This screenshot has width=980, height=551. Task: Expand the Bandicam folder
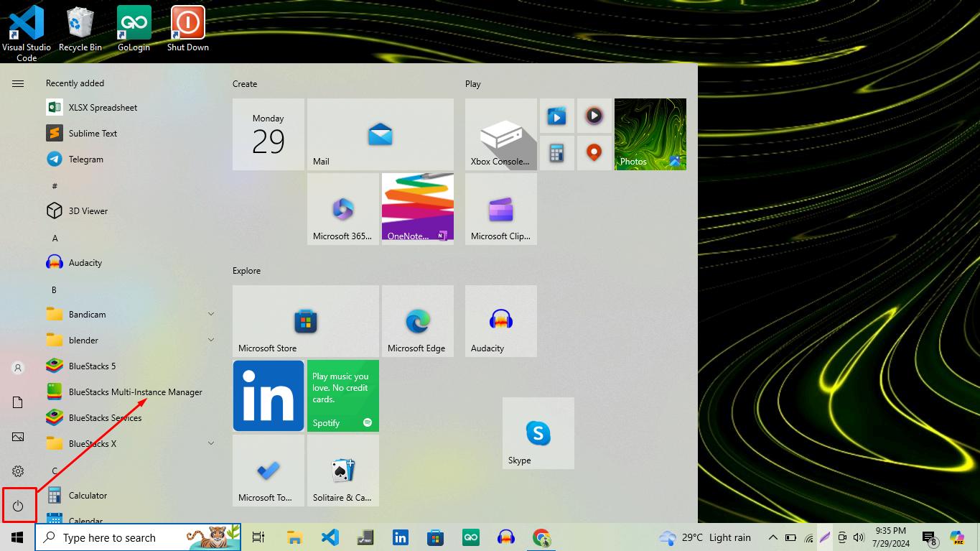131,315
